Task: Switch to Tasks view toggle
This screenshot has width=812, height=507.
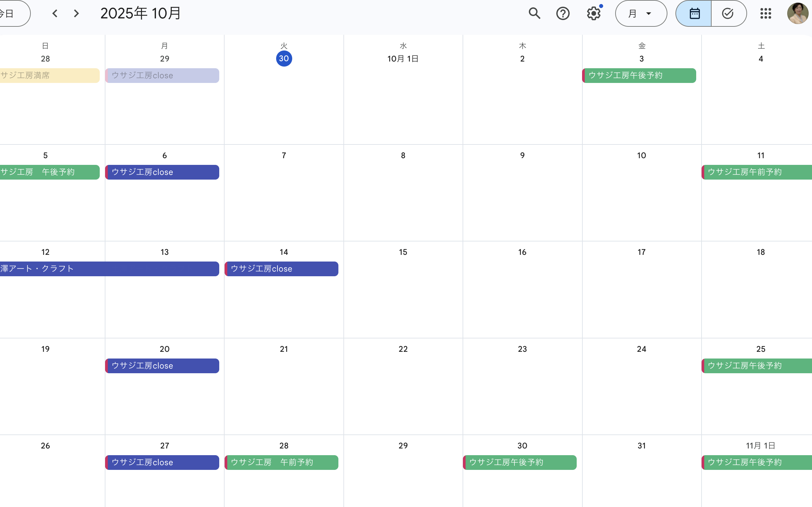Action: pyautogui.click(x=728, y=13)
